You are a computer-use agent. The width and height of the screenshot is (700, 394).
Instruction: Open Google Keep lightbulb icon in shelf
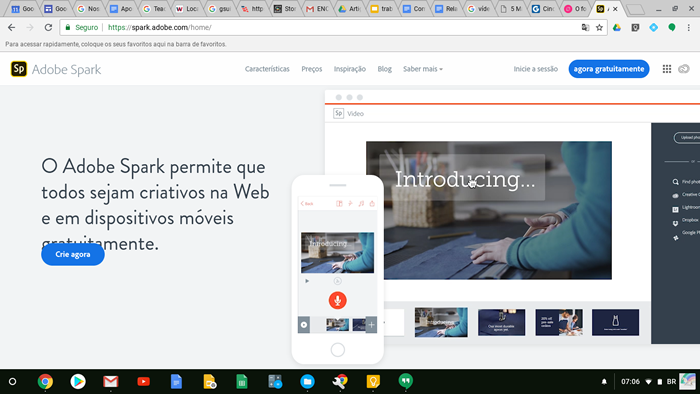[x=373, y=382]
